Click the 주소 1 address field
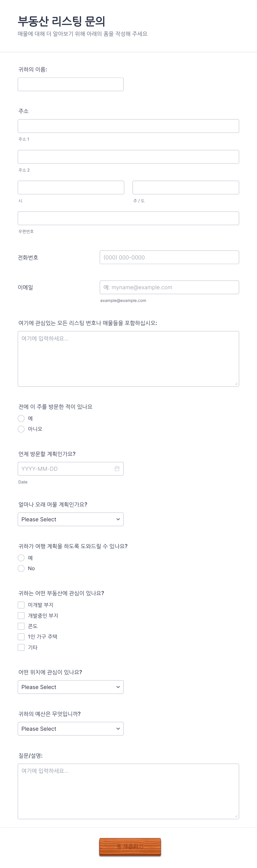The width and height of the screenshot is (257, 868). pyautogui.click(x=128, y=126)
